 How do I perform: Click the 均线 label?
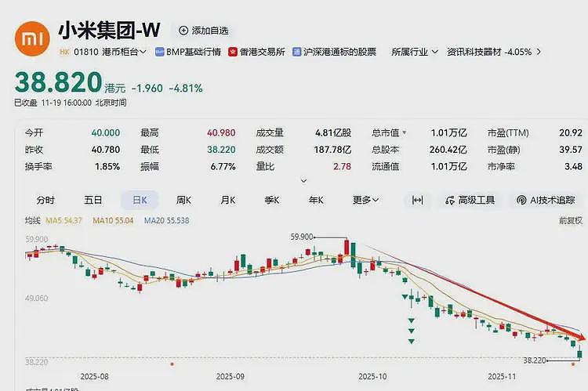[x=33, y=221]
